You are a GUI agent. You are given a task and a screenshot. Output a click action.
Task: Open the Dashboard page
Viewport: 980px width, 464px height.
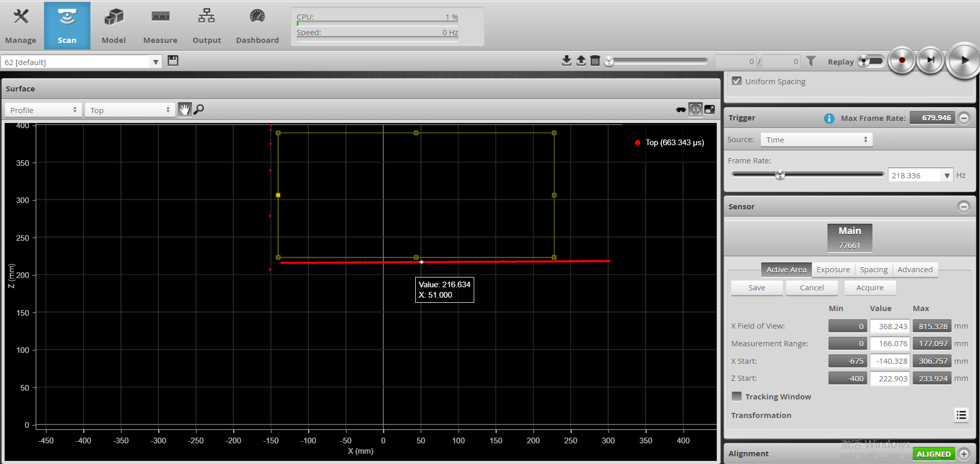257,26
